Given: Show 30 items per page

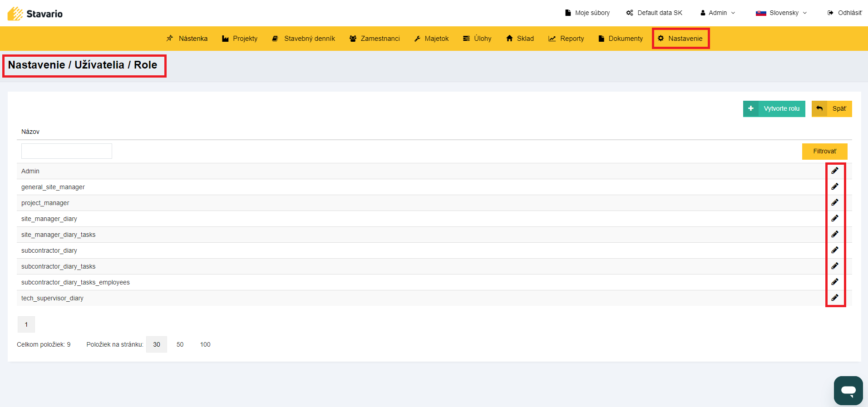Looking at the screenshot, I should [157, 344].
